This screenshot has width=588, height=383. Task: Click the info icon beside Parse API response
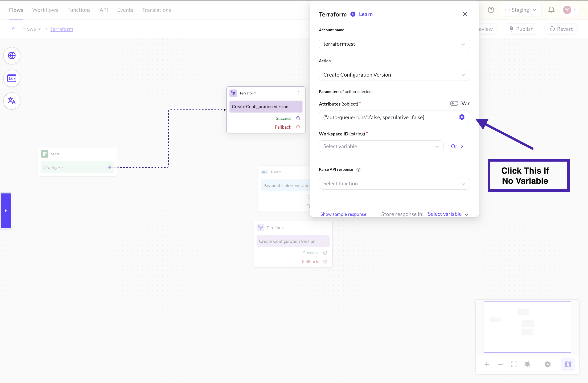pos(358,169)
